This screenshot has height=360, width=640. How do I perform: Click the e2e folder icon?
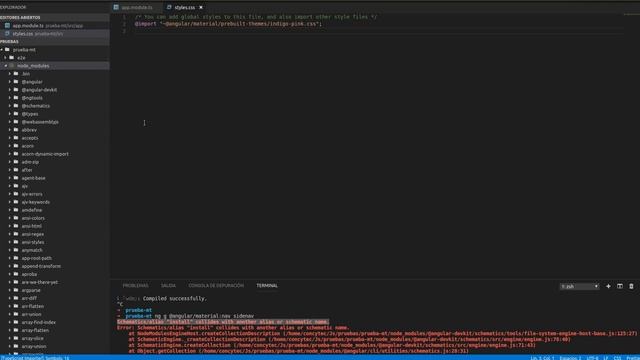12,58
